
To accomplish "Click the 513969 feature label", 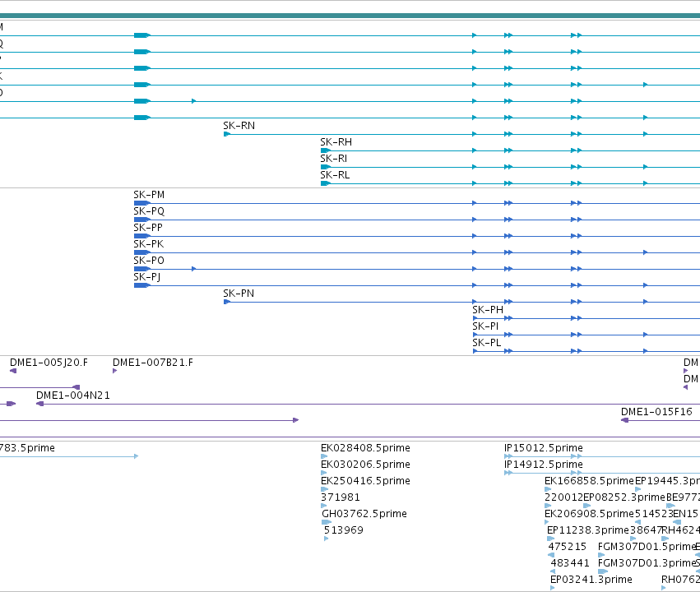I will tap(343, 530).
